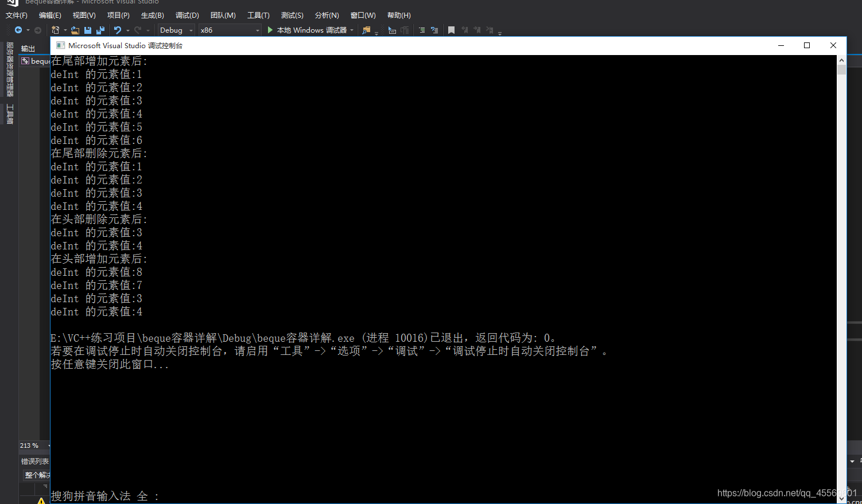Click the warning triangle icon in error list
The image size is (862, 504).
click(x=41, y=501)
